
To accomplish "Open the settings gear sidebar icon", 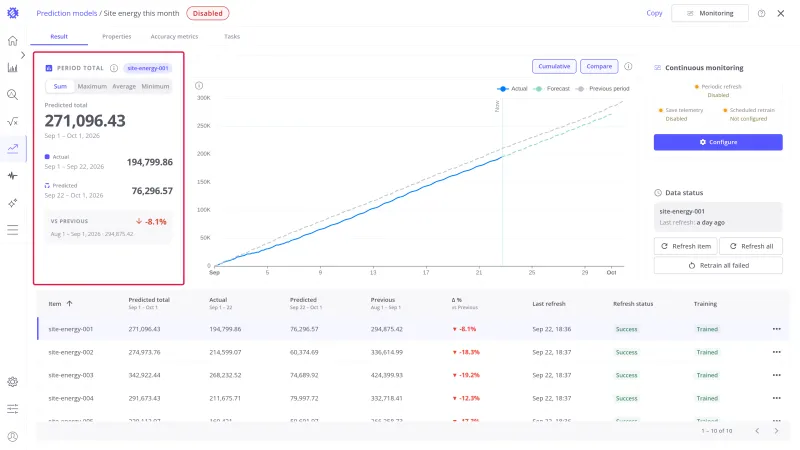I will (13, 382).
